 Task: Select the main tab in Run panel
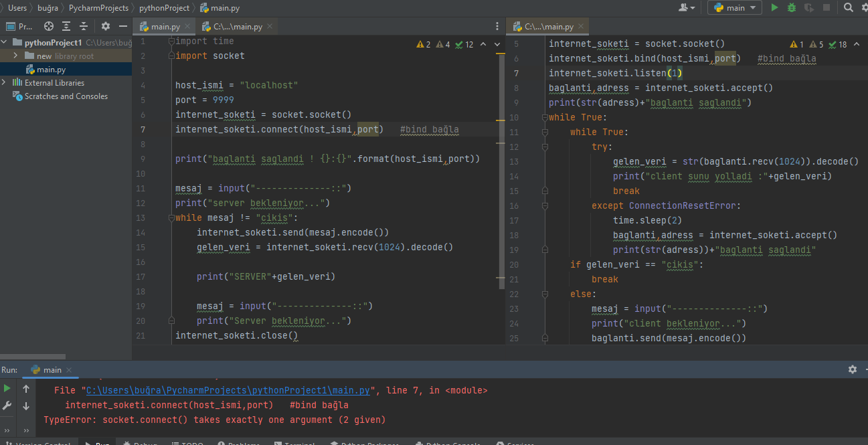tap(52, 370)
